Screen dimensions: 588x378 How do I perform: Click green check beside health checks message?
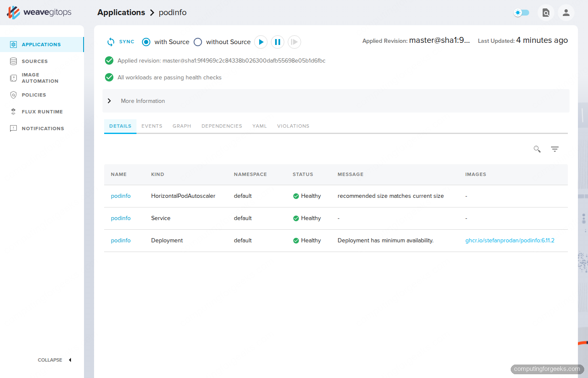(x=109, y=77)
